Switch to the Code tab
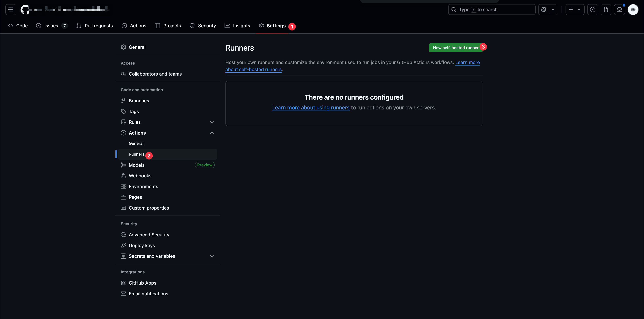Image resolution: width=644 pixels, height=319 pixels. pyautogui.click(x=18, y=26)
